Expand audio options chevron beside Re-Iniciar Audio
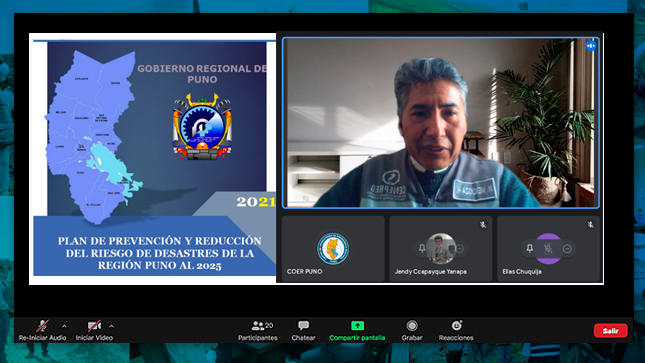This screenshot has height=363, width=645. click(64, 326)
